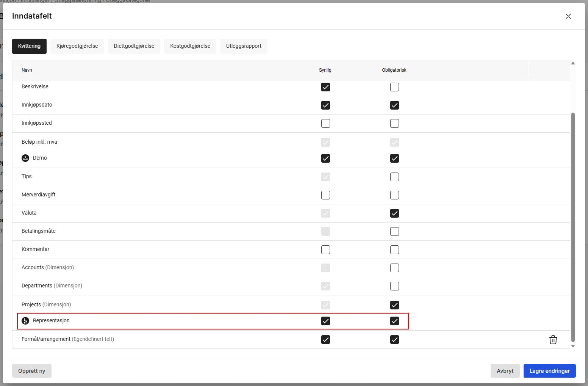The width and height of the screenshot is (588, 386).
Task: Click the Representasjon category icon
Action: point(25,321)
